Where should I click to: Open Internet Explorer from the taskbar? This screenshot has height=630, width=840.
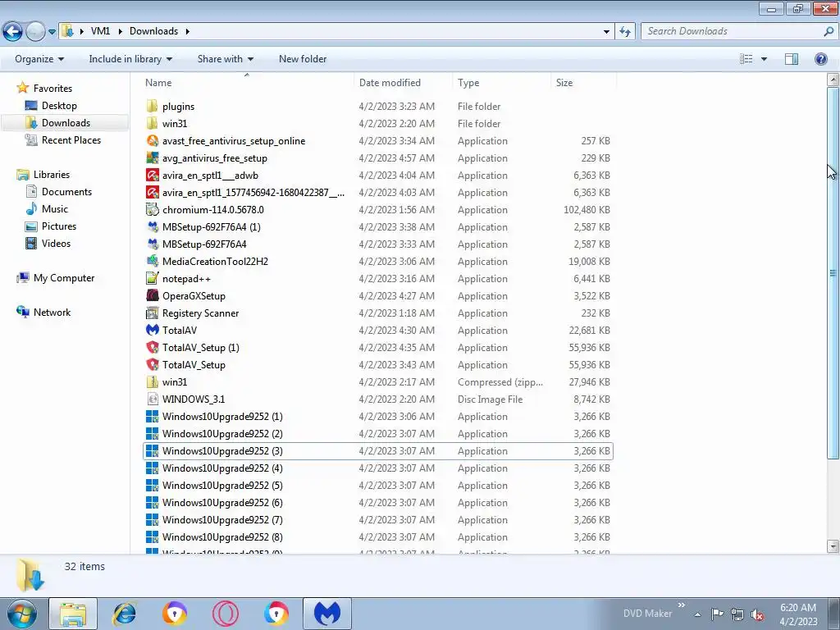coord(125,614)
